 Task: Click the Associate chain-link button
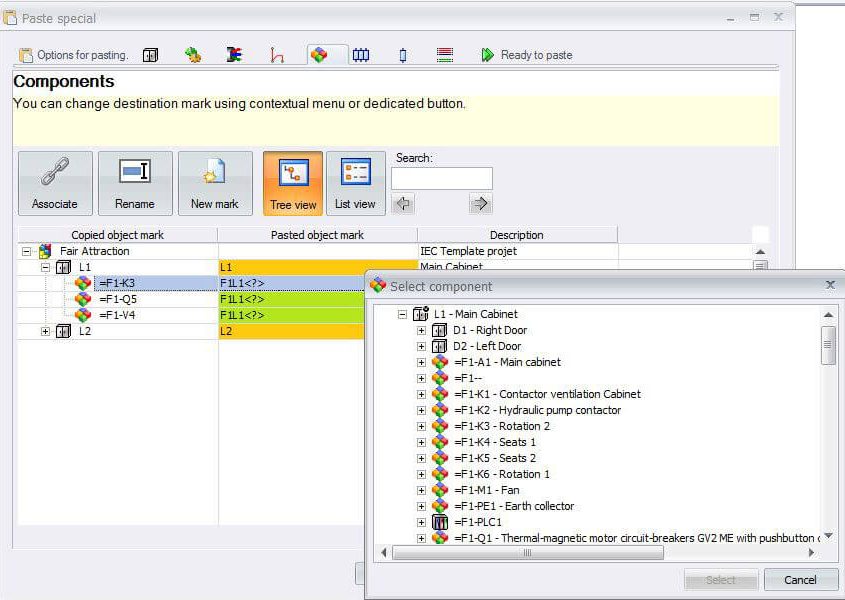[x=55, y=183]
